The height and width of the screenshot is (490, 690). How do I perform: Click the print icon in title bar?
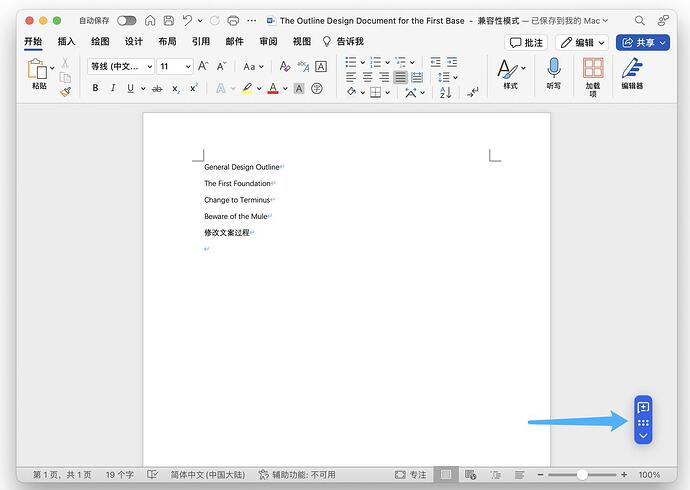pos(233,20)
